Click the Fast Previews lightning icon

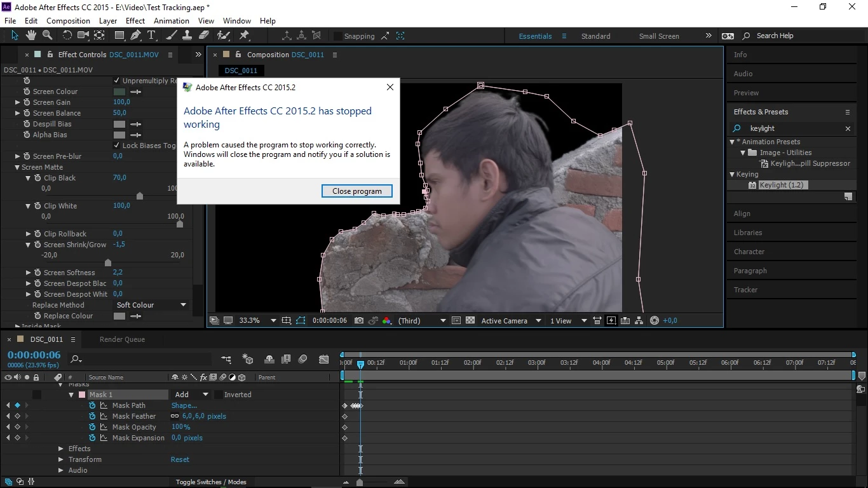tap(611, 321)
